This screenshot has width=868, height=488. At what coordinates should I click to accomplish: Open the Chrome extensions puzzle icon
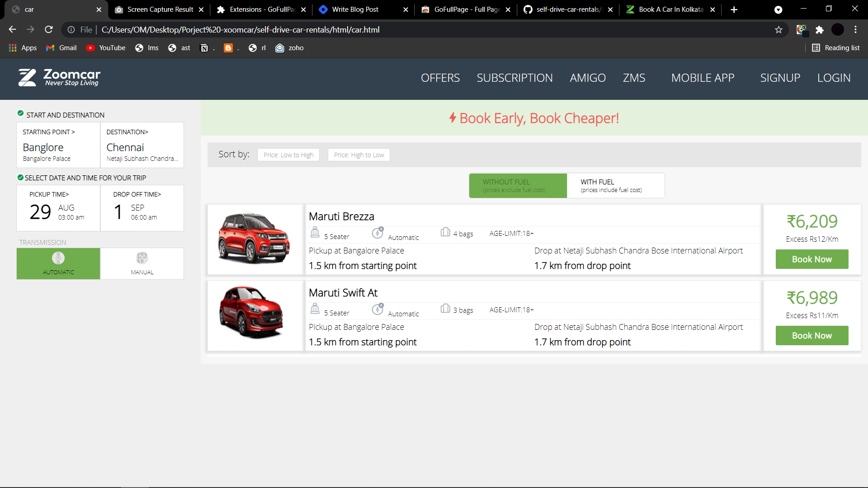pos(819,30)
